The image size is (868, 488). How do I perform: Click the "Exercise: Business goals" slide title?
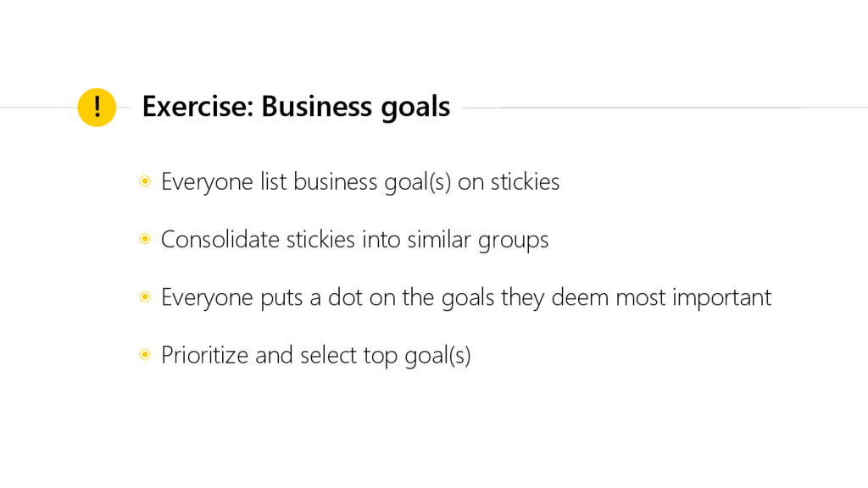pos(296,108)
